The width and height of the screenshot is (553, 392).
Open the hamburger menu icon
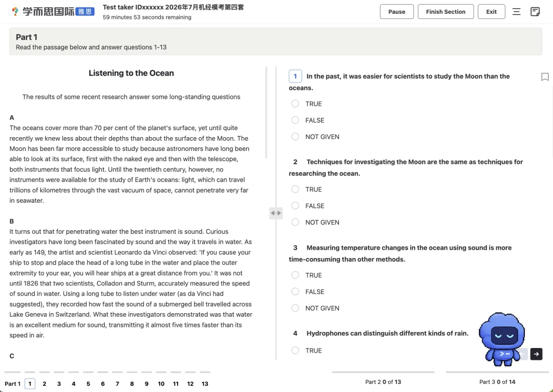(x=516, y=12)
